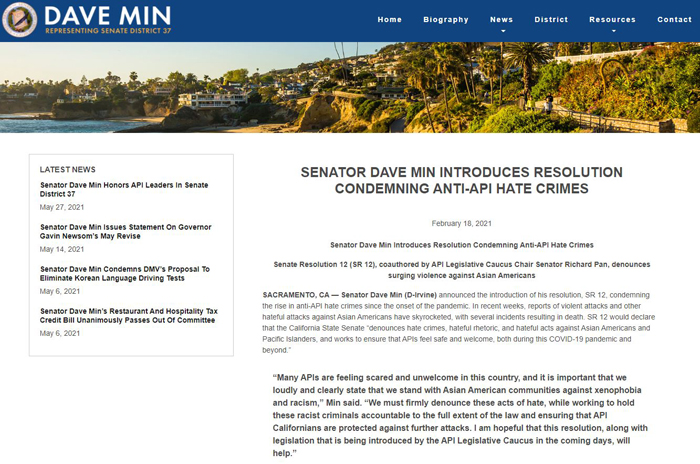
Task: Open the Home menu item
Action: click(x=389, y=20)
